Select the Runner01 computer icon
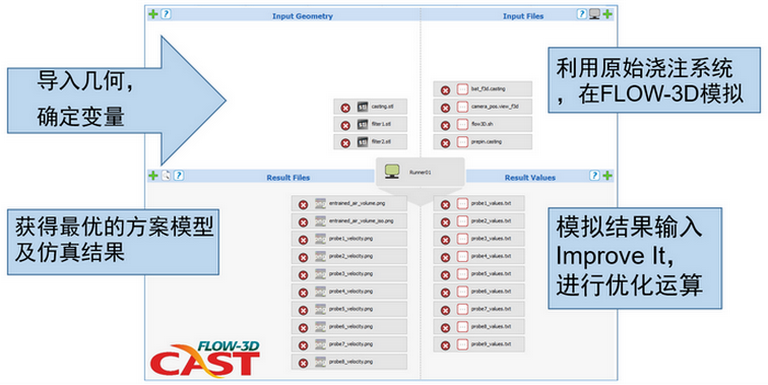 point(392,171)
